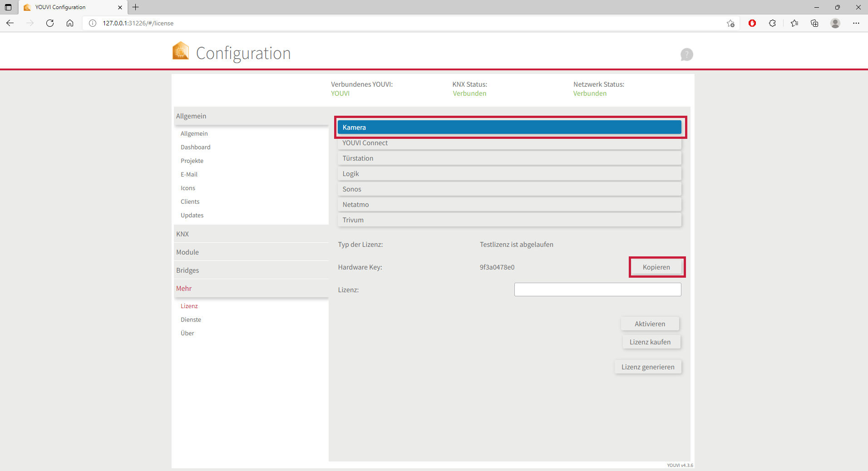Image resolution: width=868 pixels, height=471 pixels.
Task: Click the YOUVI v4.3.6 version label
Action: click(680, 465)
